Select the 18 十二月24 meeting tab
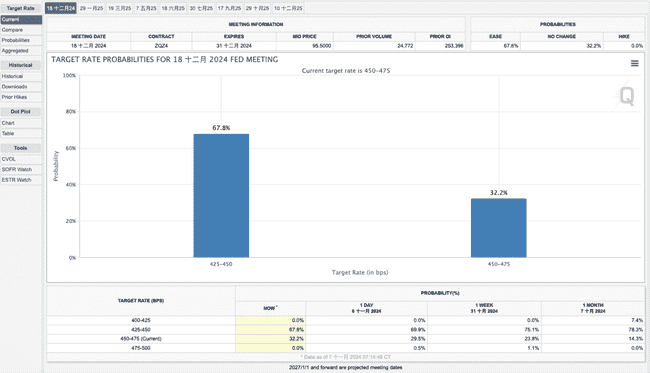650x373 pixels. coord(61,8)
